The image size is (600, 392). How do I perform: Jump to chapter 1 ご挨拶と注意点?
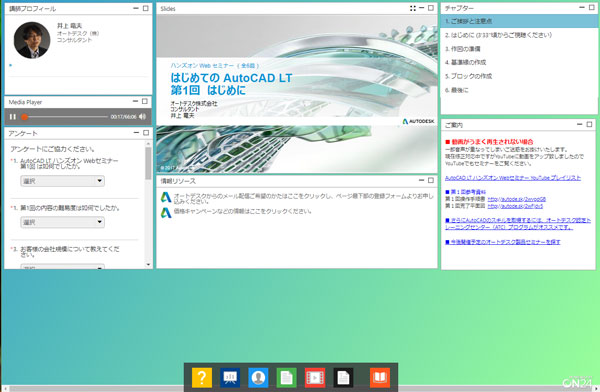519,21
